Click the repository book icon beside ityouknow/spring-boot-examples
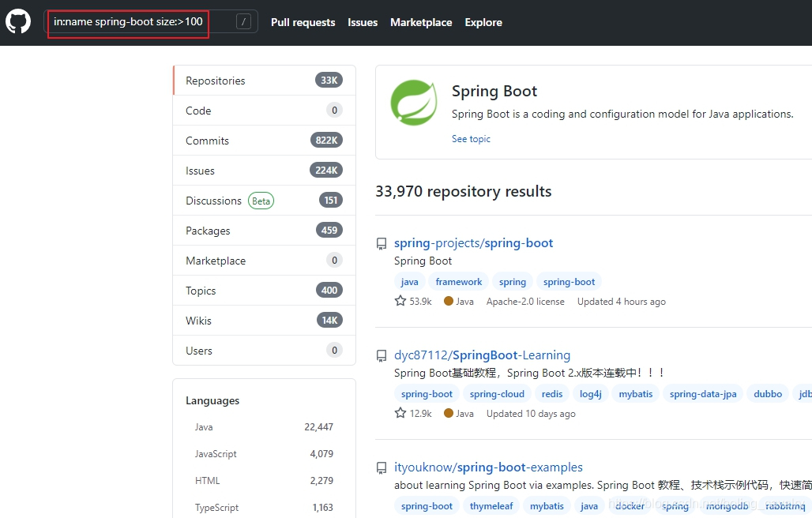Screen dimensions: 812x518 [382, 467]
